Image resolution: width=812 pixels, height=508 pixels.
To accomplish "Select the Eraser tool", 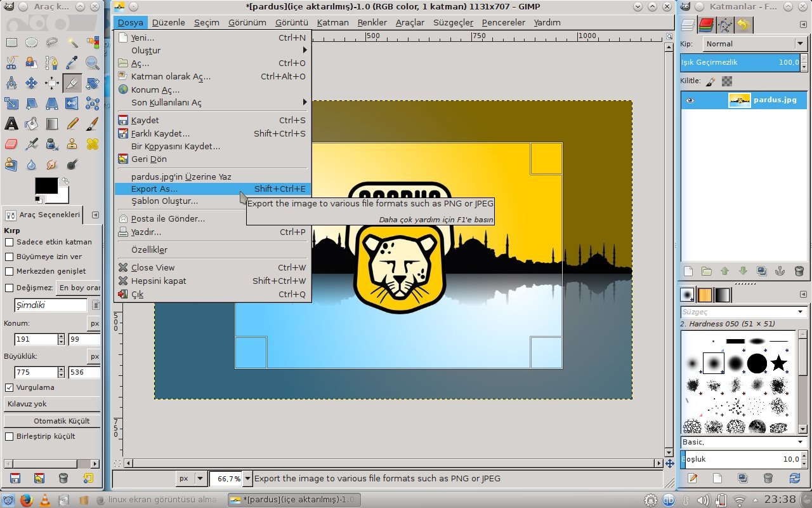I will coord(11,144).
